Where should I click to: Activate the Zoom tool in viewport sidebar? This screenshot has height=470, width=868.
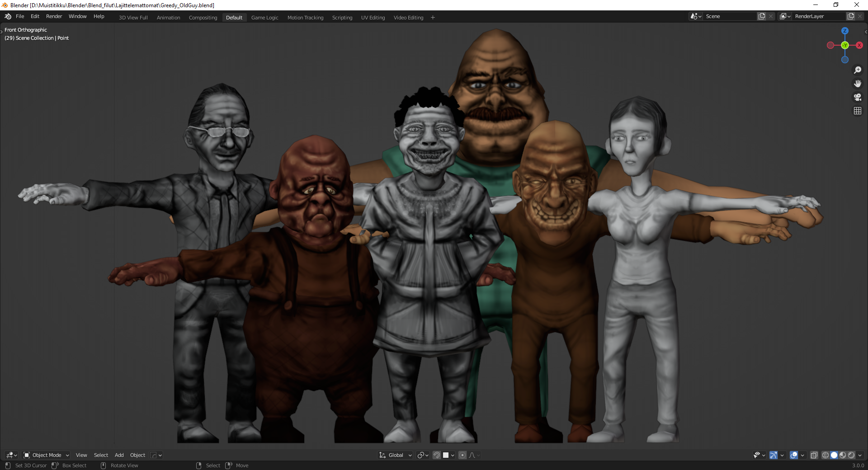coord(857,70)
